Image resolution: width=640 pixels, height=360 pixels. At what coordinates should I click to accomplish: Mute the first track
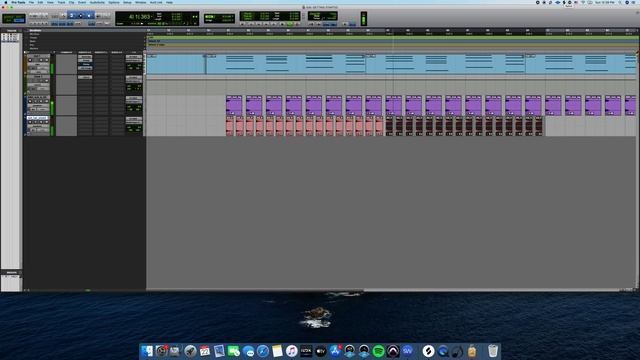click(x=47, y=60)
